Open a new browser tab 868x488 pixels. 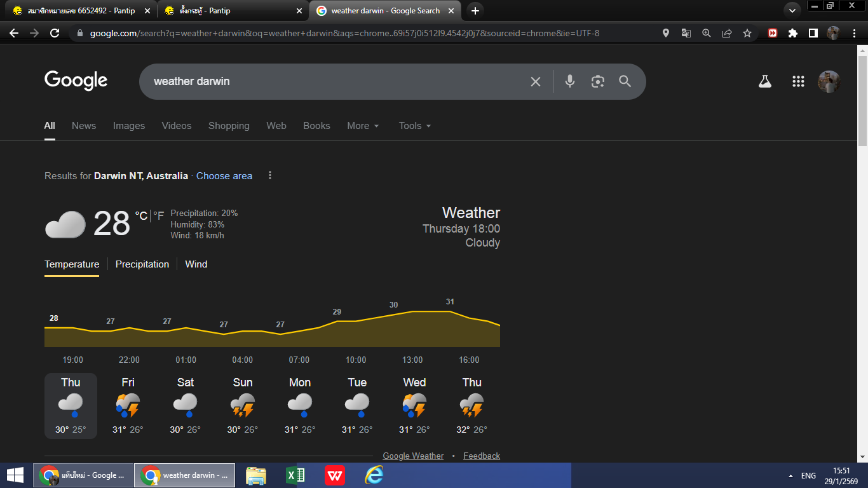click(x=475, y=11)
